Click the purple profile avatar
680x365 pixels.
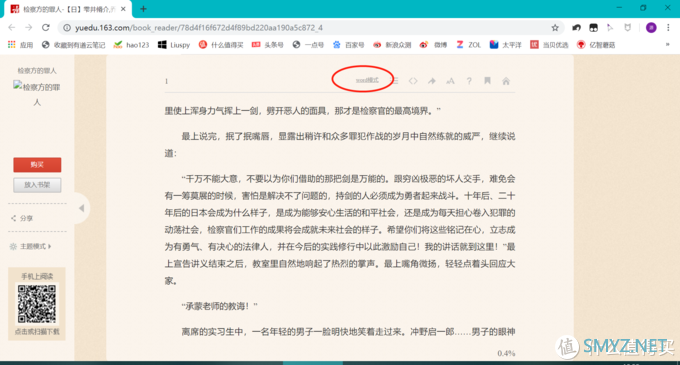(x=651, y=28)
